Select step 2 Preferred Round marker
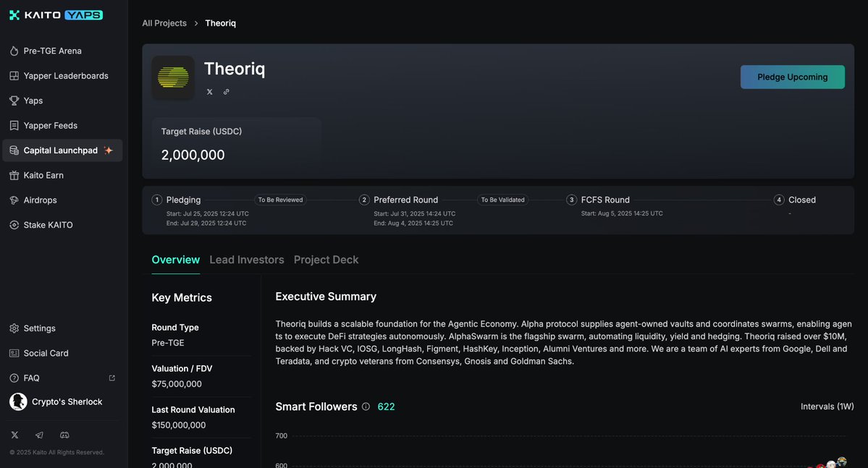This screenshot has height=468, width=868. click(x=363, y=200)
